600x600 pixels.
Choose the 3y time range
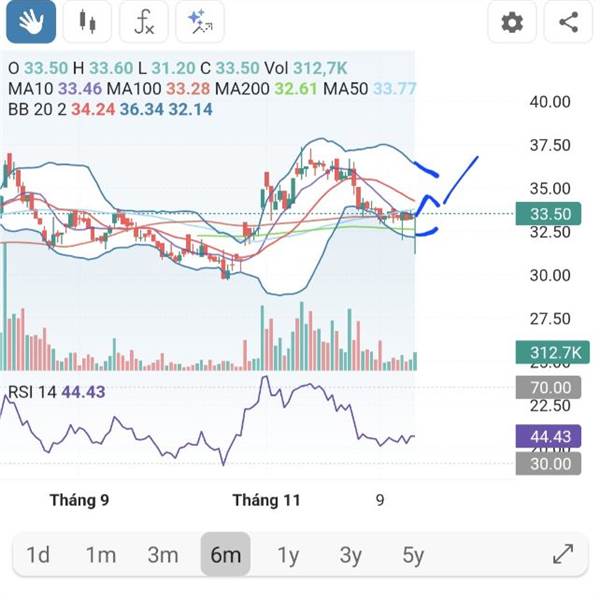tap(350, 555)
